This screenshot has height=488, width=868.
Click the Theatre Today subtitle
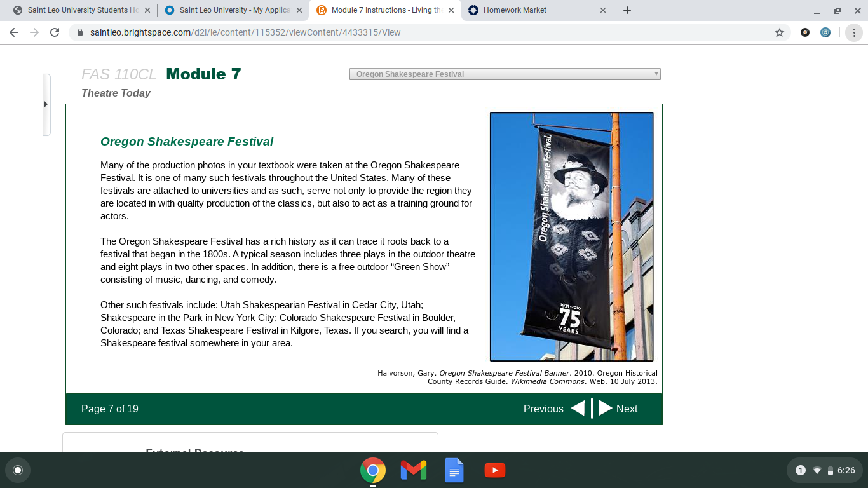[x=116, y=93]
